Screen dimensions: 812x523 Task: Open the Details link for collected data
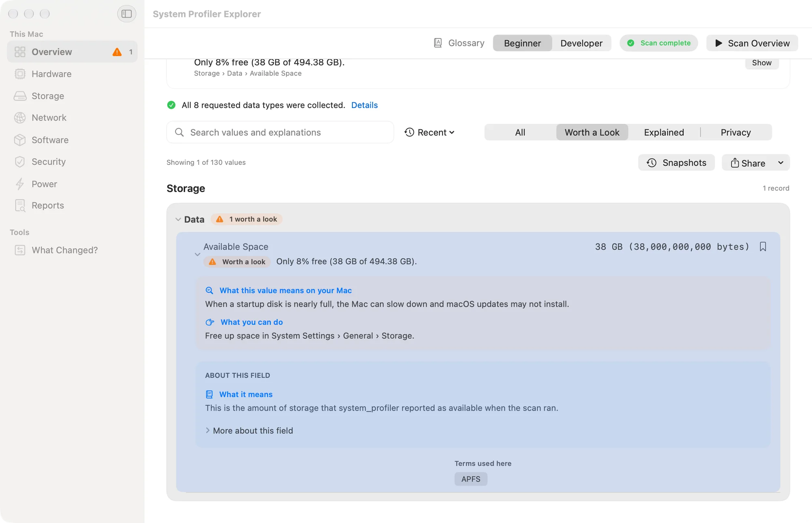coord(365,105)
